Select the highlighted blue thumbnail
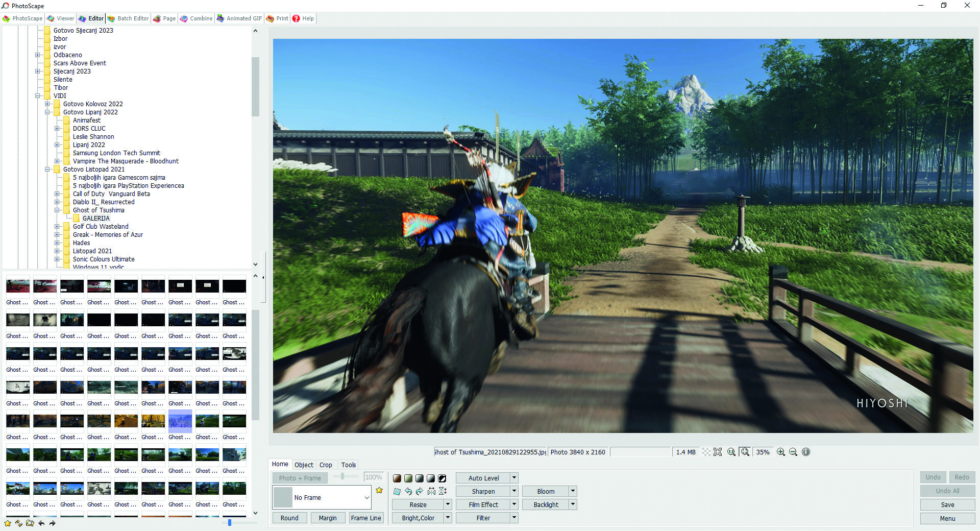The height and width of the screenshot is (531, 980). (x=180, y=421)
